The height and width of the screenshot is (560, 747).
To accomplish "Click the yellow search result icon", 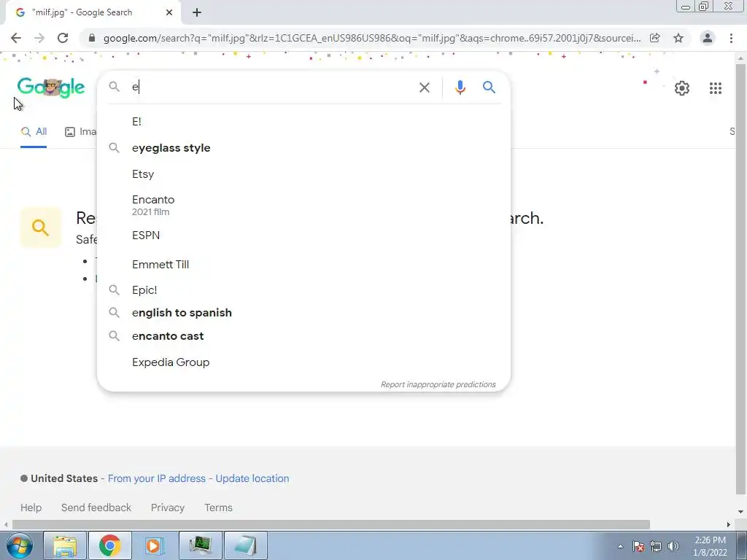I will [x=41, y=227].
